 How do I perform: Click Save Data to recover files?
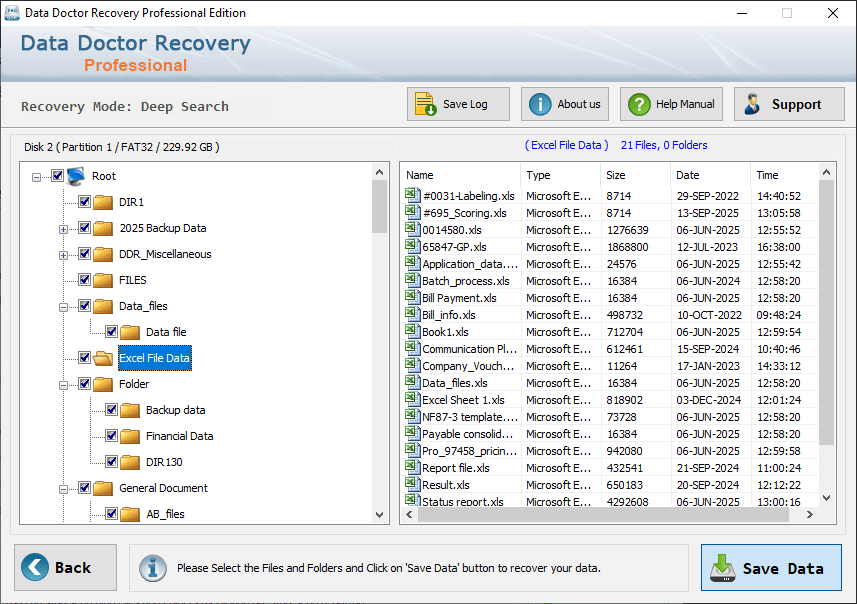tap(771, 567)
